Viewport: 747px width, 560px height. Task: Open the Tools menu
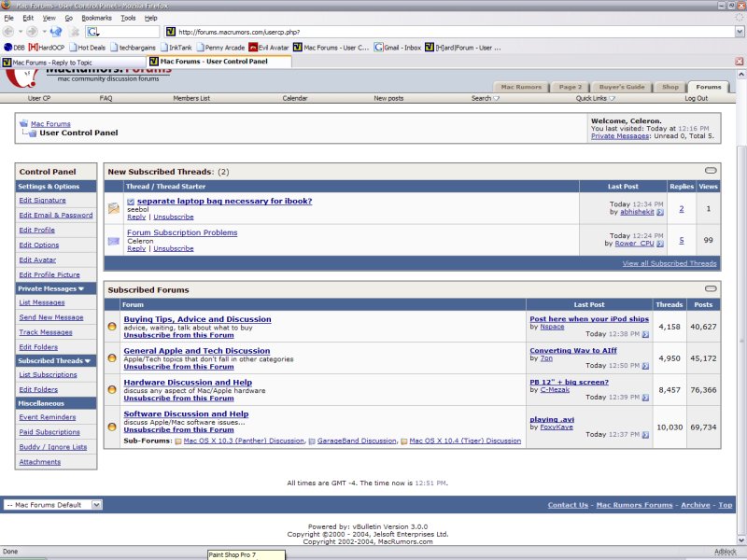click(x=128, y=18)
